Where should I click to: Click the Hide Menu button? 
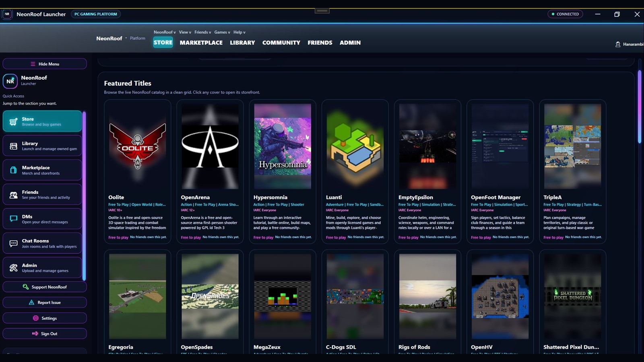click(45, 64)
